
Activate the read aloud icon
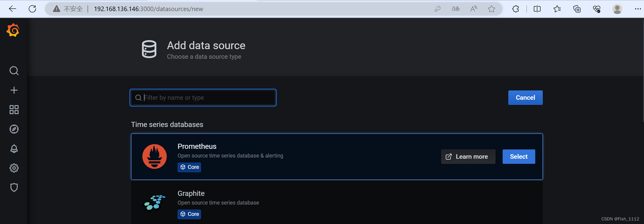[474, 9]
